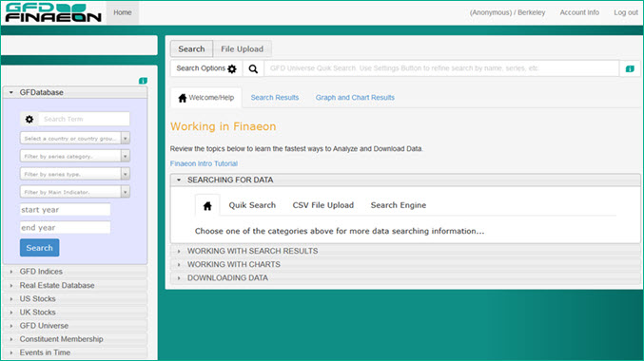
Task: Click the green info icon in the sidebar
Action: pos(143,81)
